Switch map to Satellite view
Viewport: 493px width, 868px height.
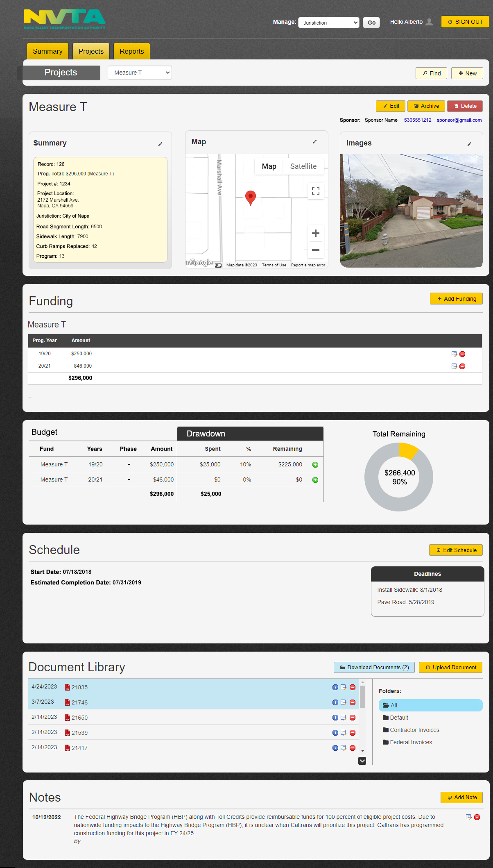[303, 166]
